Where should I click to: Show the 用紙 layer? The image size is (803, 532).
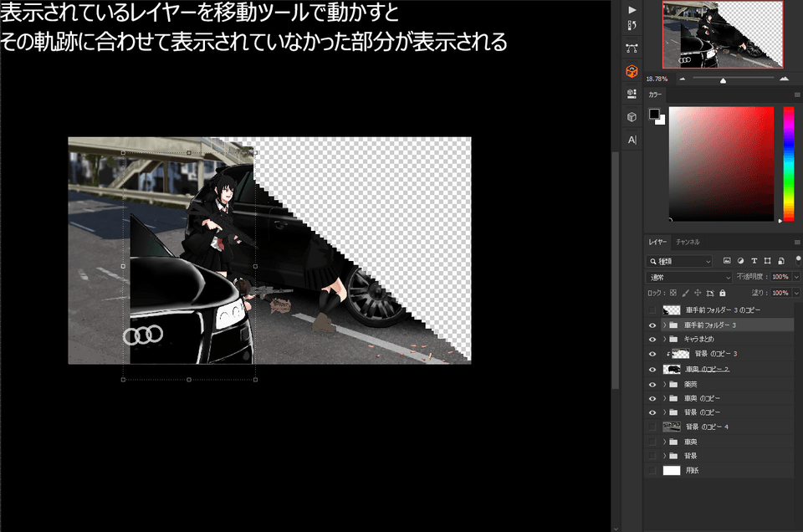(652, 471)
